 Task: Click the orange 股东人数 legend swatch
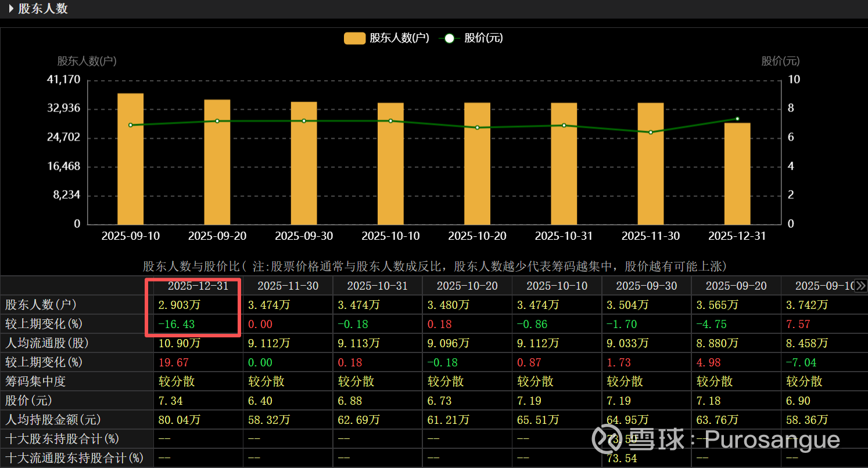pyautogui.click(x=354, y=38)
